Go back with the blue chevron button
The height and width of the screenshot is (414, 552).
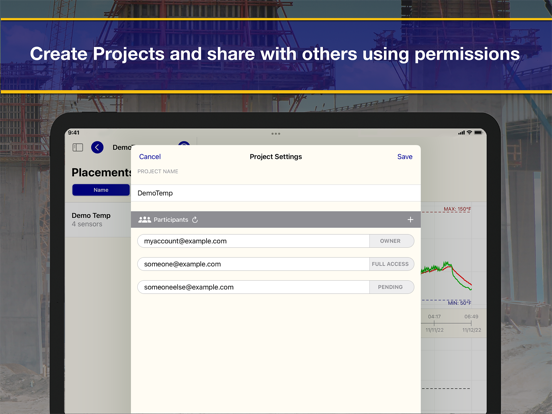pyautogui.click(x=97, y=147)
